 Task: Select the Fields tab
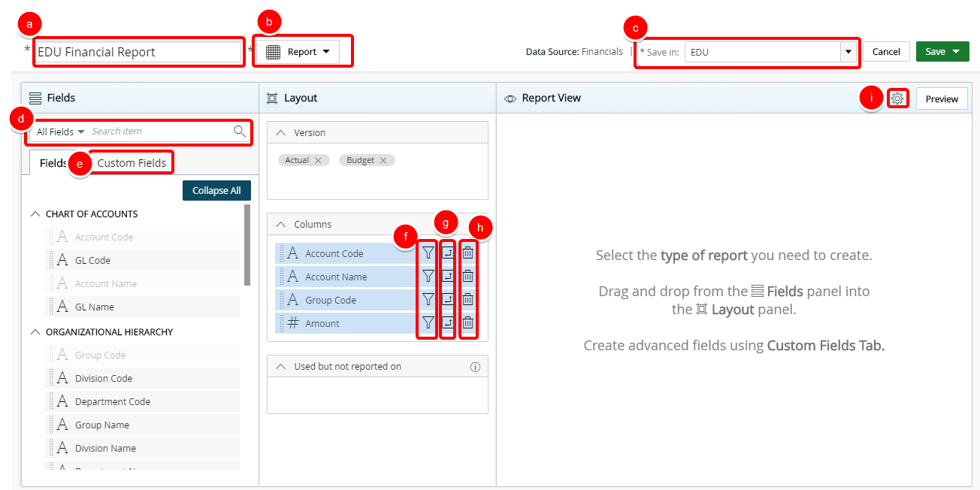coord(53,163)
